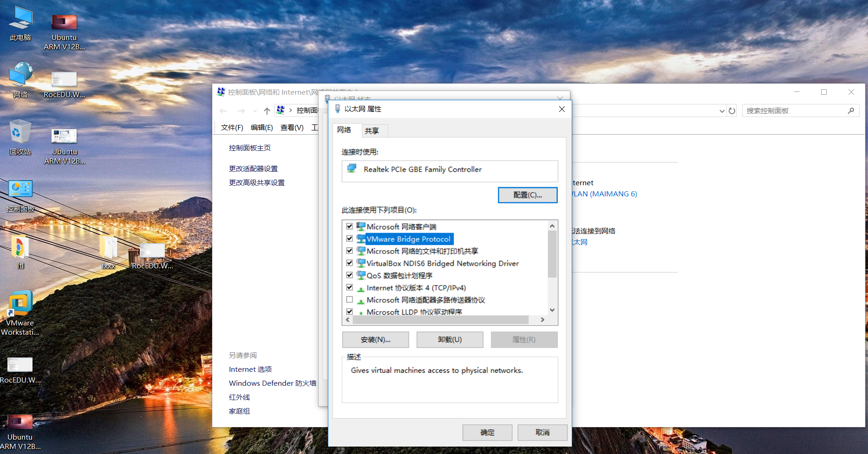Open recent locations dropdown beside forward arrow
Image resolution: width=868 pixels, height=454 pixels.
(255, 110)
